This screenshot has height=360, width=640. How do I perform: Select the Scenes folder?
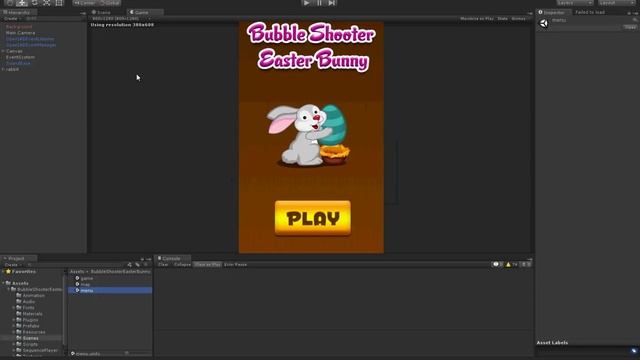tap(27, 338)
